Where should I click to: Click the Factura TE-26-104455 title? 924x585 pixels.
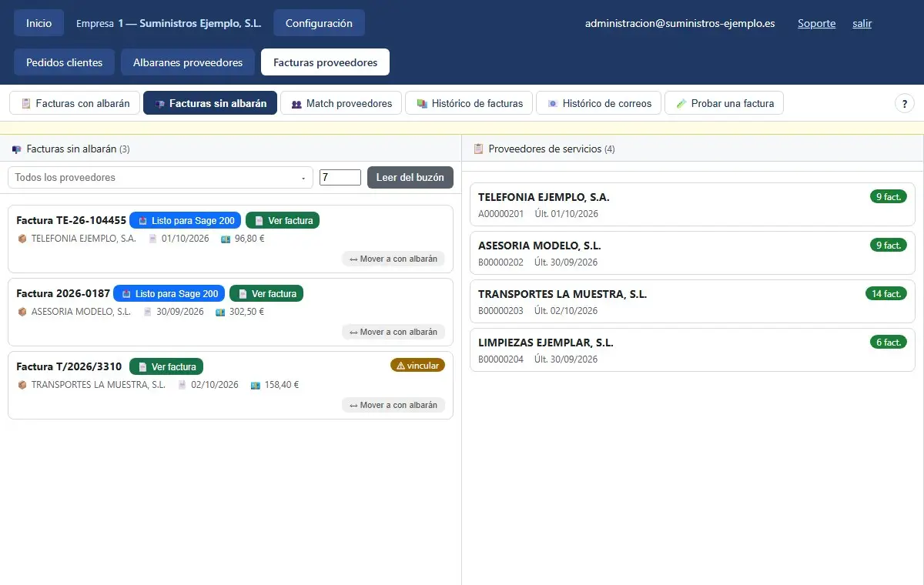(x=71, y=220)
